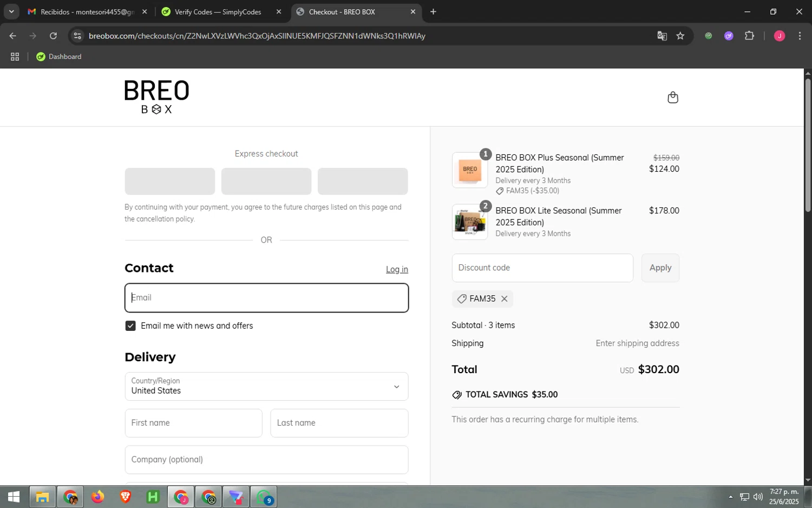Bookmark this page with the star icon
The width and height of the screenshot is (812, 508).
coord(680,36)
